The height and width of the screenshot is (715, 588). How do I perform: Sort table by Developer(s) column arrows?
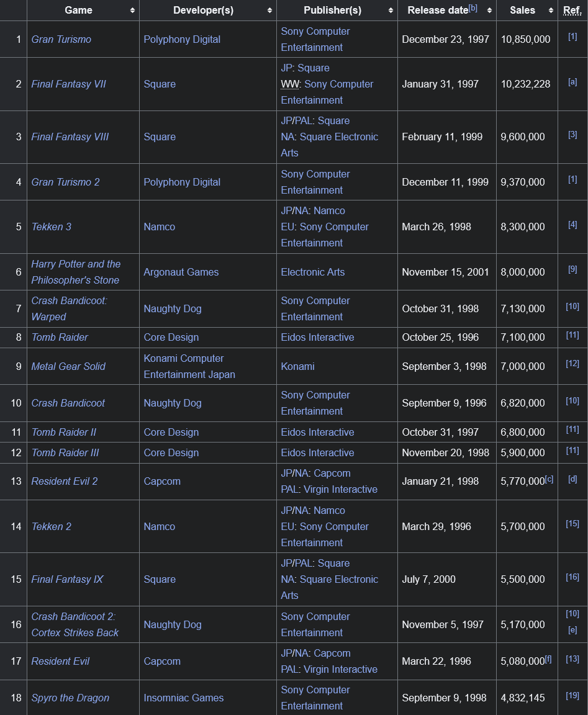point(269,11)
